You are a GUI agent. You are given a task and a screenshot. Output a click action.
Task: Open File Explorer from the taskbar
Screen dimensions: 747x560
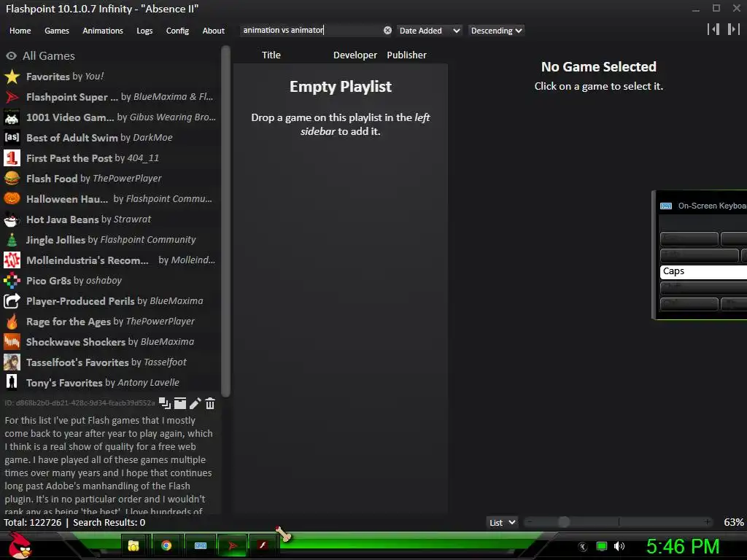(133, 545)
